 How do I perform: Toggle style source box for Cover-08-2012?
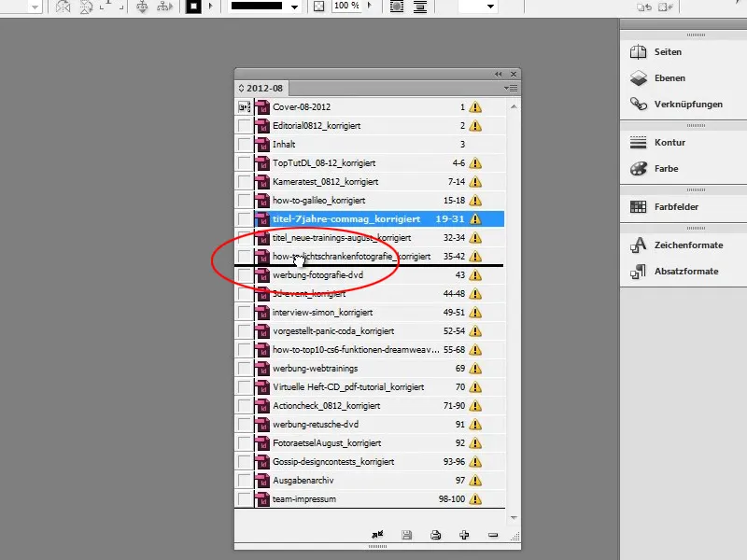tap(245, 107)
